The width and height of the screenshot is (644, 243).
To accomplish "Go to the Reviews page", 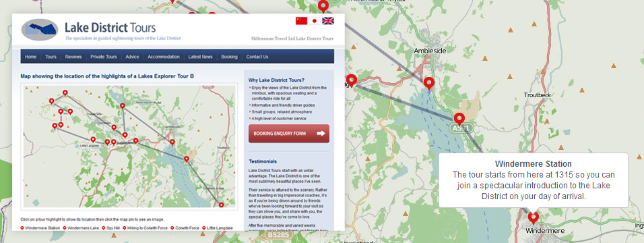I will pos(73,57).
